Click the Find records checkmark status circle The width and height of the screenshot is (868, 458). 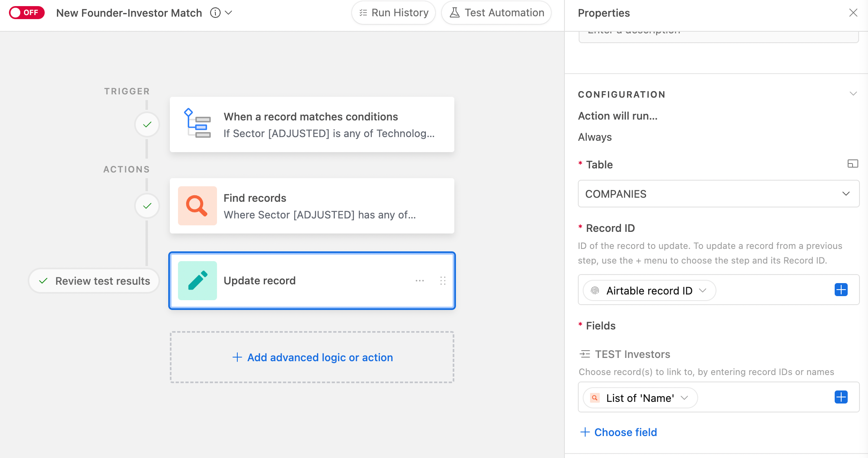147,206
